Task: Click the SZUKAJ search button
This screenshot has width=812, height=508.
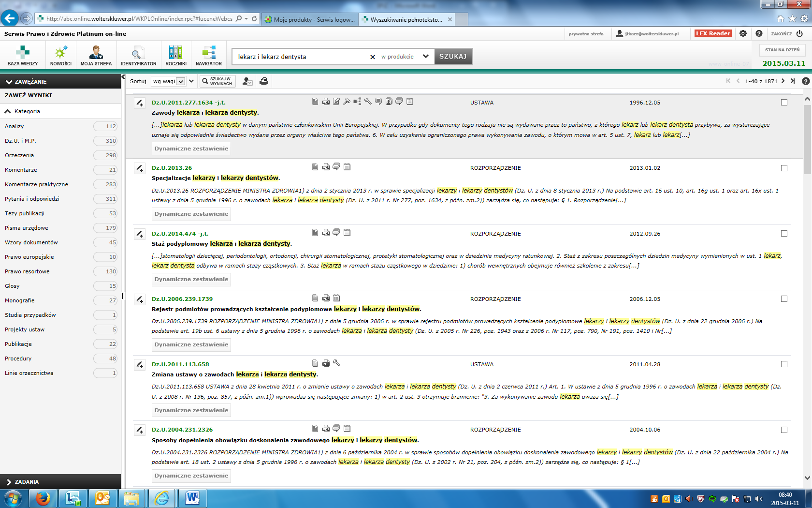Action: [453, 57]
